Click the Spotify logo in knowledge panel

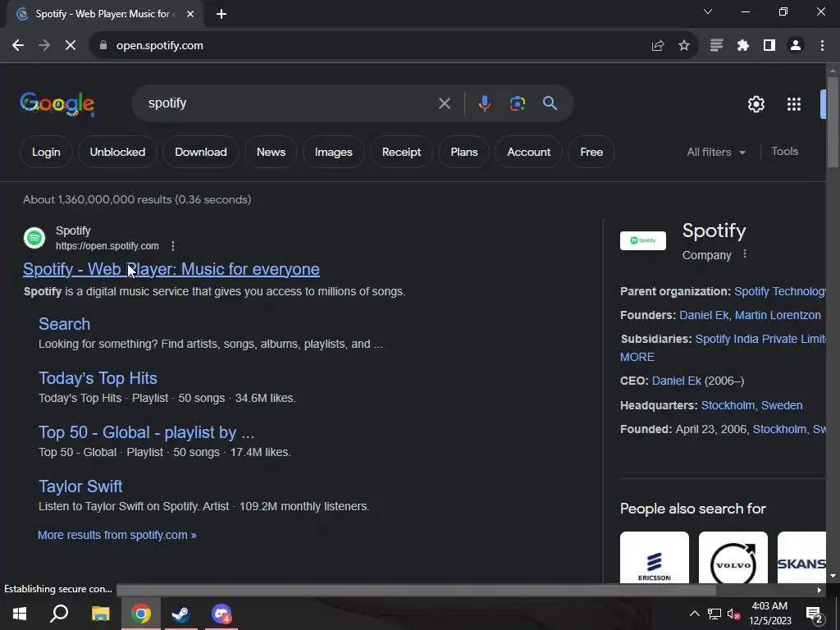(643, 240)
